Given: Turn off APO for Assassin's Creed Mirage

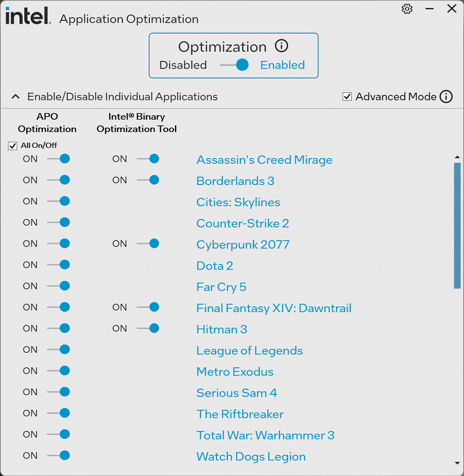Looking at the screenshot, I should click(x=58, y=159).
